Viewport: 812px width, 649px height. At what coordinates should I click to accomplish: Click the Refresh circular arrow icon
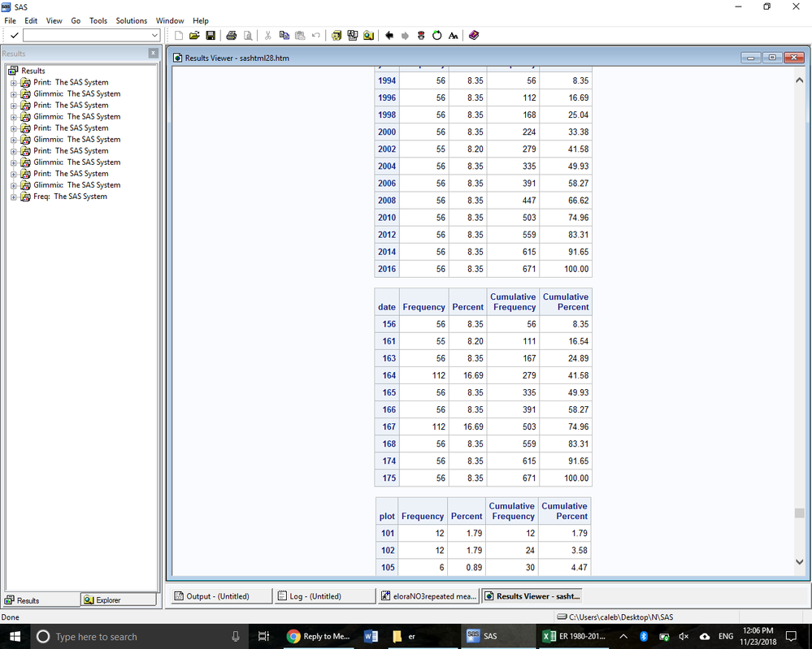(436, 36)
